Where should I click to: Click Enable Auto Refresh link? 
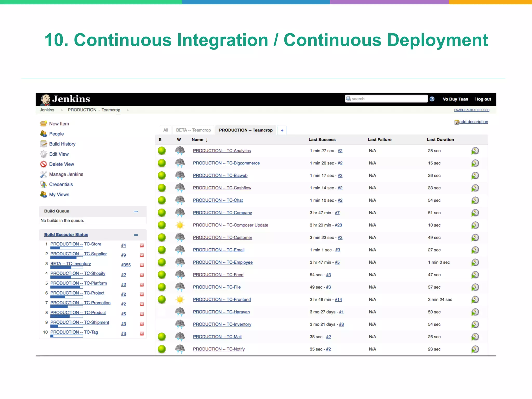click(471, 110)
